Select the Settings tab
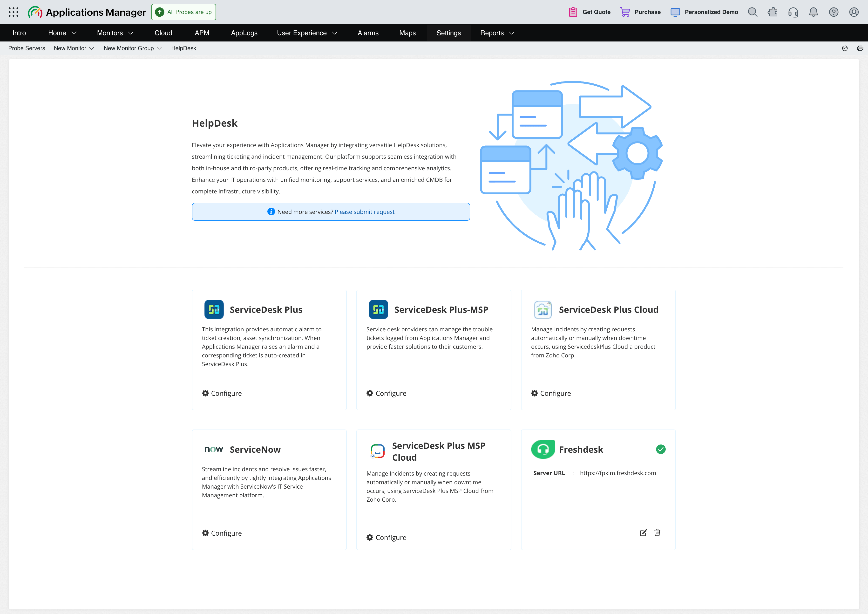868x614 pixels. [x=449, y=33]
